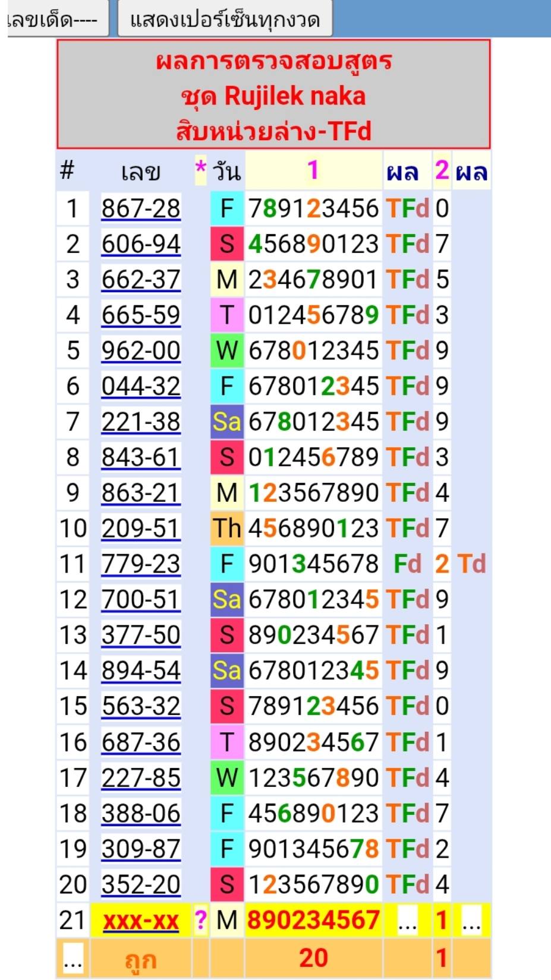Click the purple question mark in row 21
Viewport: 551px width, 980px height.
point(201,920)
